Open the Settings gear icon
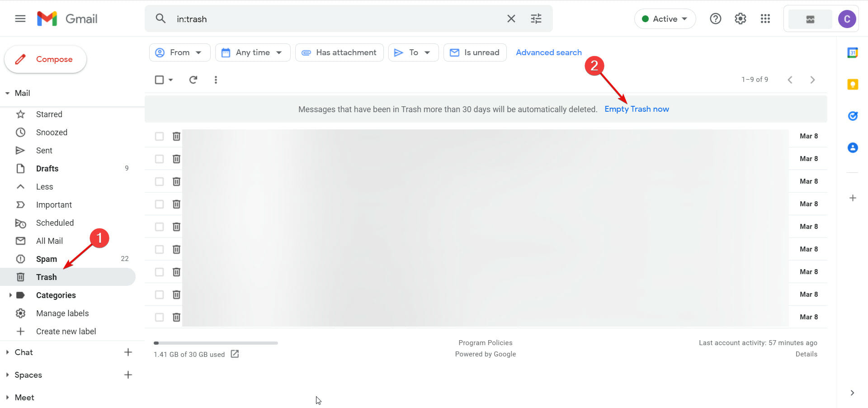The height and width of the screenshot is (408, 868). [x=740, y=19]
